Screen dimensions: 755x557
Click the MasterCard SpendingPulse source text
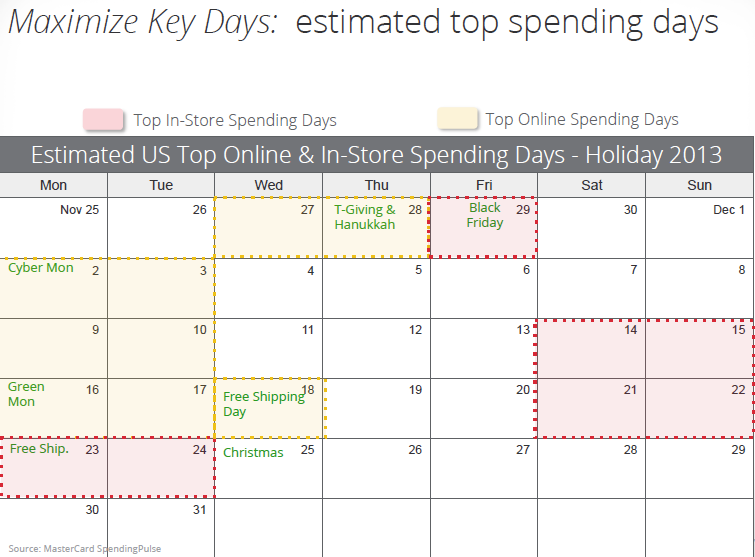click(85, 549)
